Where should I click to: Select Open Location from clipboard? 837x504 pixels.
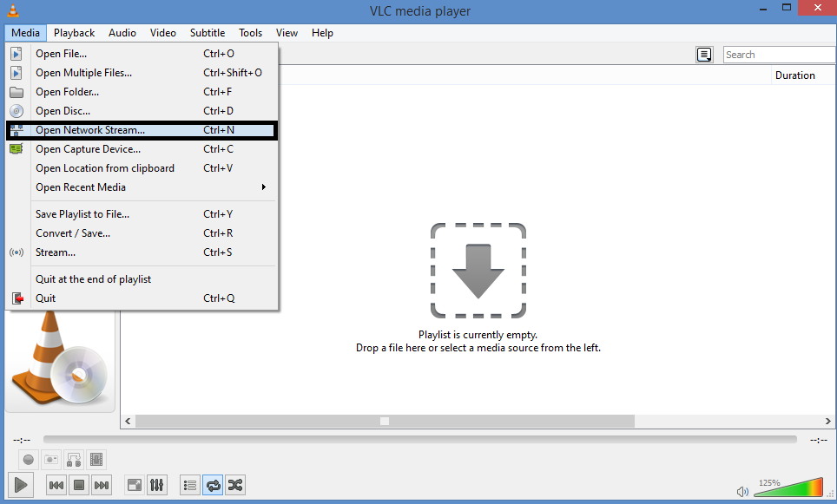pos(142,168)
